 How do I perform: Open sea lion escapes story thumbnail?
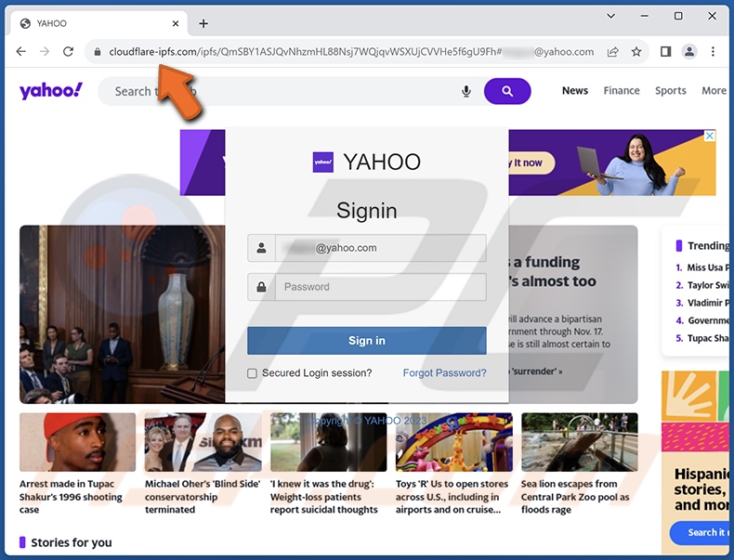(579, 442)
